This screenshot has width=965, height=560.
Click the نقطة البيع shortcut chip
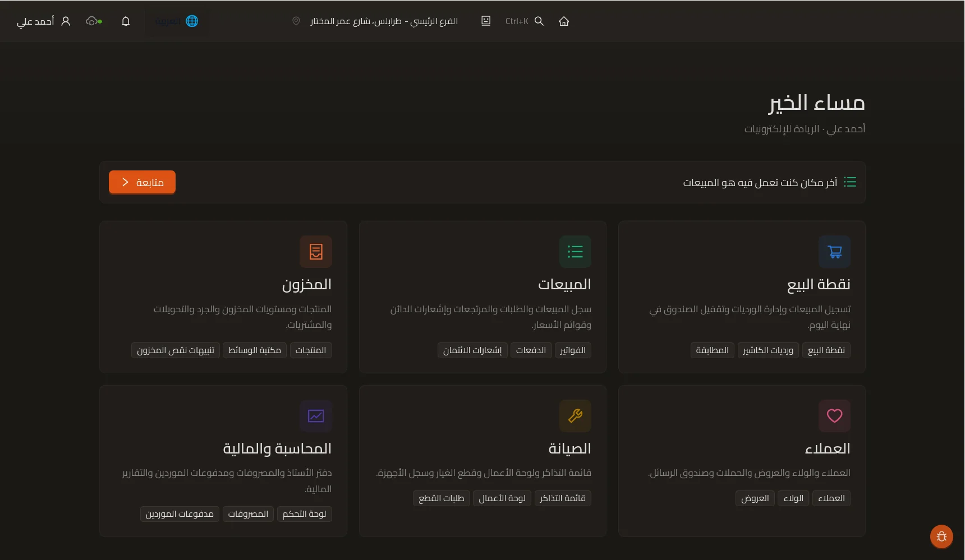826,350
